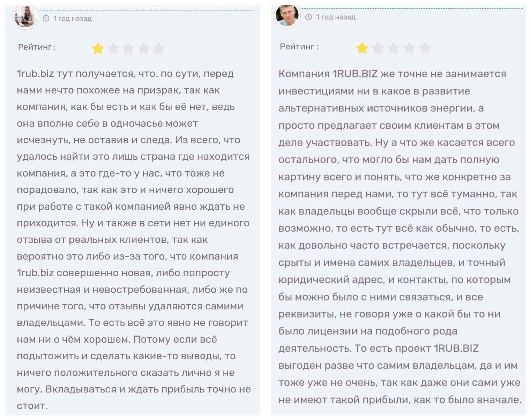The height and width of the screenshot is (420, 531).
Task: Select the second star in left rating
Action: [x=113, y=48]
